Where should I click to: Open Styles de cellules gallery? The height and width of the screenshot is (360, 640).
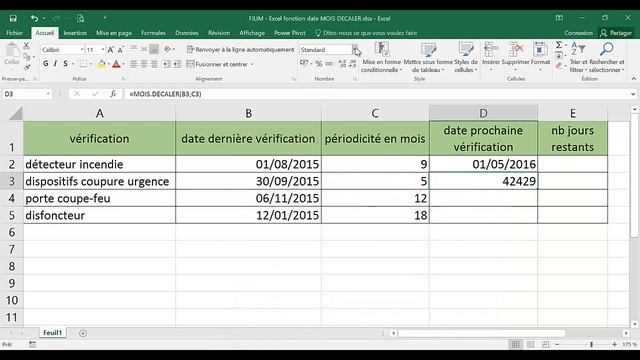466,57
